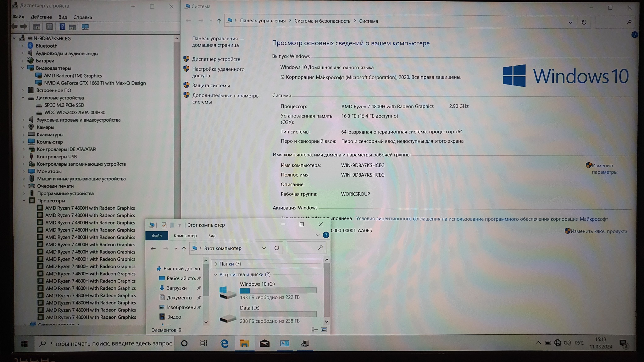Open the Защита системы link
644x362 pixels.
click(x=211, y=85)
